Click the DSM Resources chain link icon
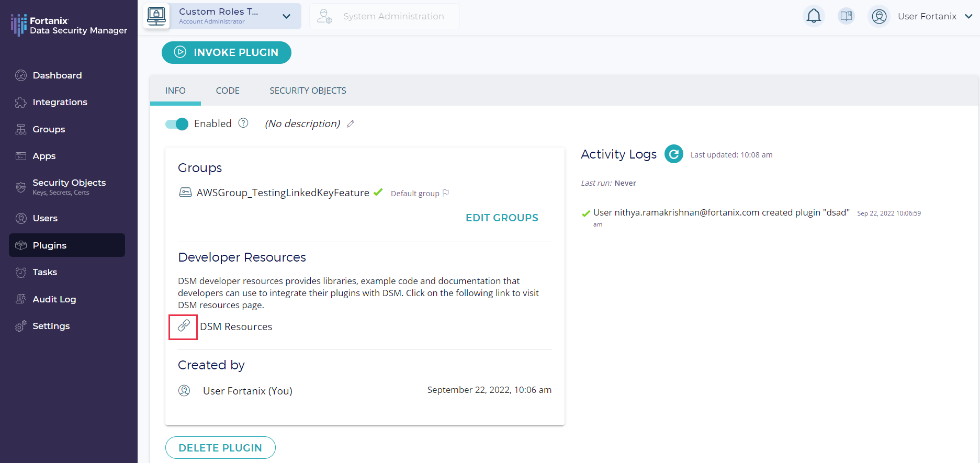The image size is (980, 463). coord(184,326)
